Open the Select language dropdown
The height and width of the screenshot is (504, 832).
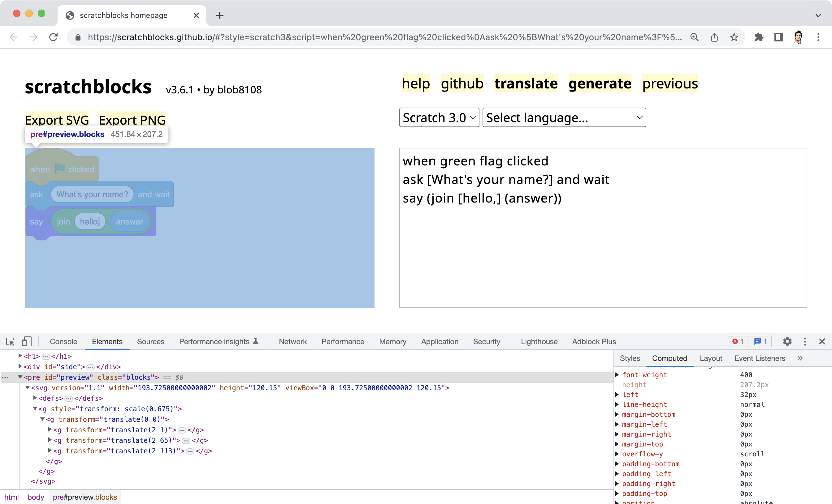pos(564,117)
